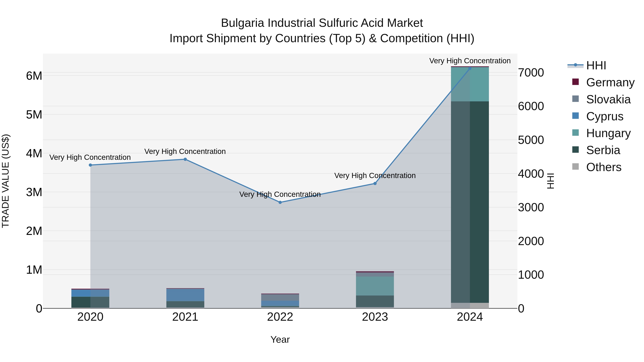Click the 2023 x-axis label
644x362 pixels.
375,317
